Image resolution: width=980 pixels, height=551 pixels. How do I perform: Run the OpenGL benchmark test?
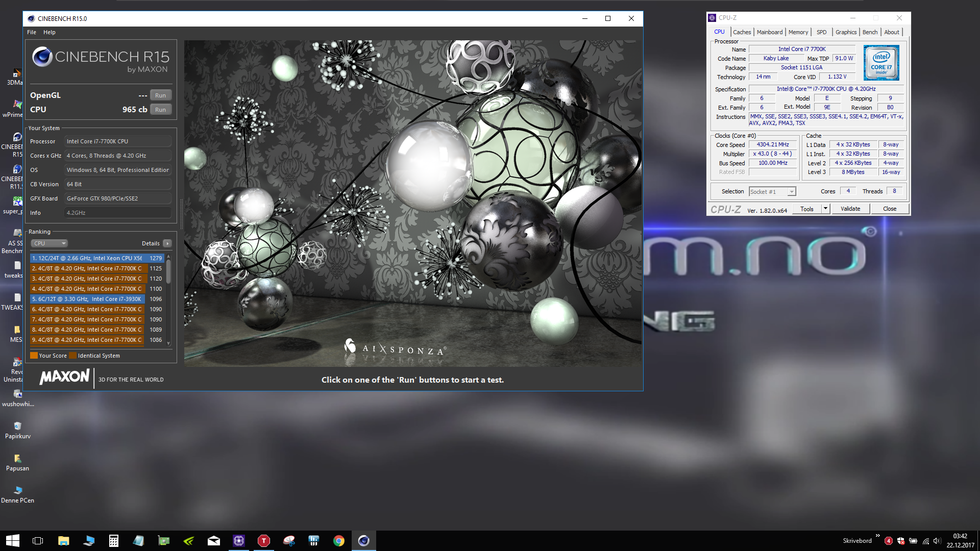click(x=160, y=95)
